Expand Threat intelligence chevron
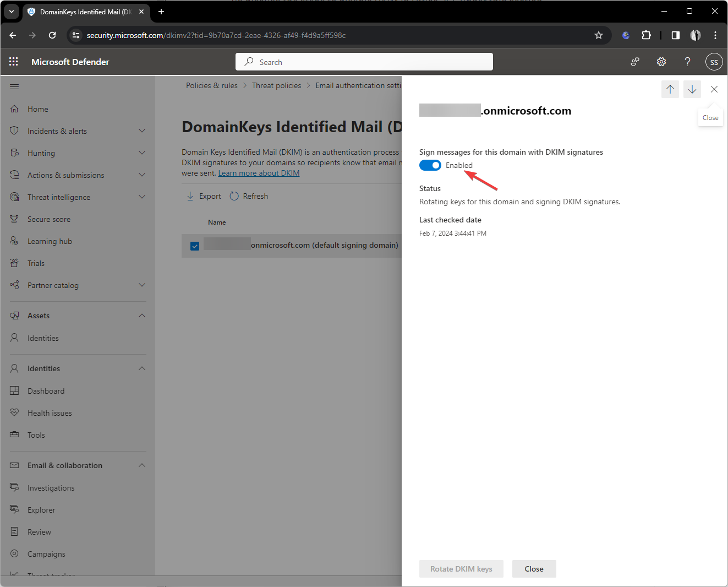 click(x=142, y=197)
